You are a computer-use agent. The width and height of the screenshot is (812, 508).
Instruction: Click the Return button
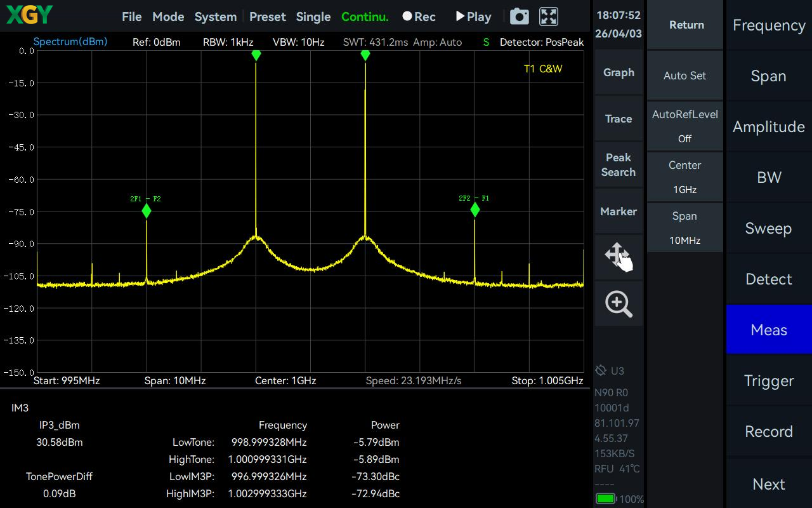[x=686, y=25]
